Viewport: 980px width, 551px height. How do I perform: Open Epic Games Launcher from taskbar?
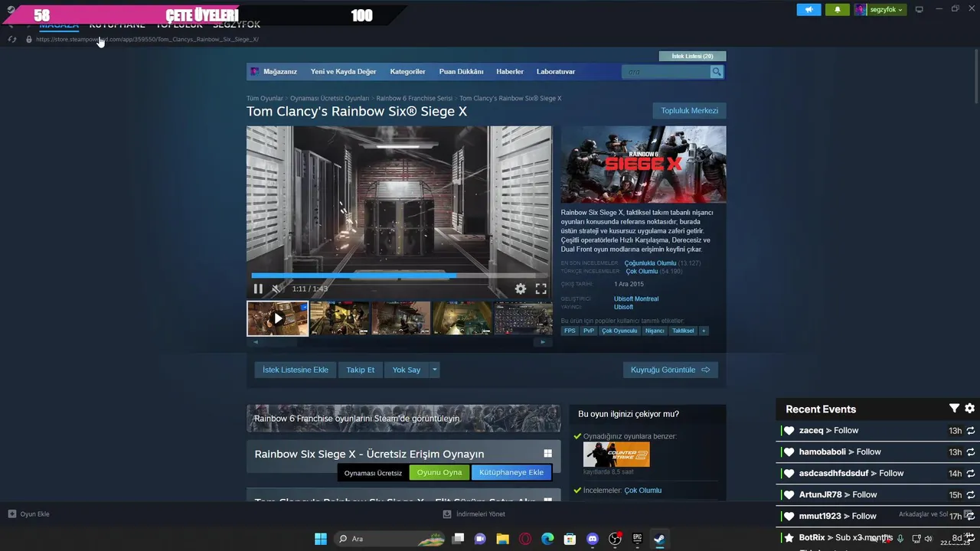(x=637, y=539)
